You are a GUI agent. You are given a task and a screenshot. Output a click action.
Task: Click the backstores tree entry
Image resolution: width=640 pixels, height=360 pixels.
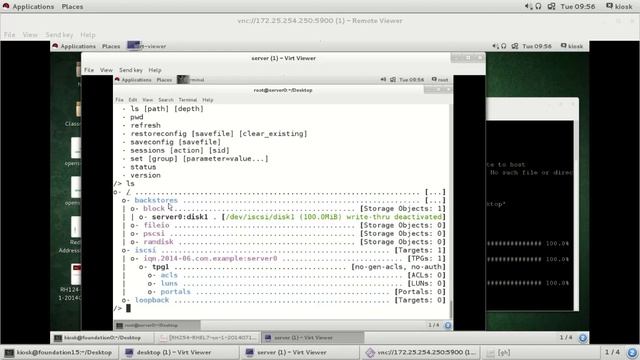156,200
